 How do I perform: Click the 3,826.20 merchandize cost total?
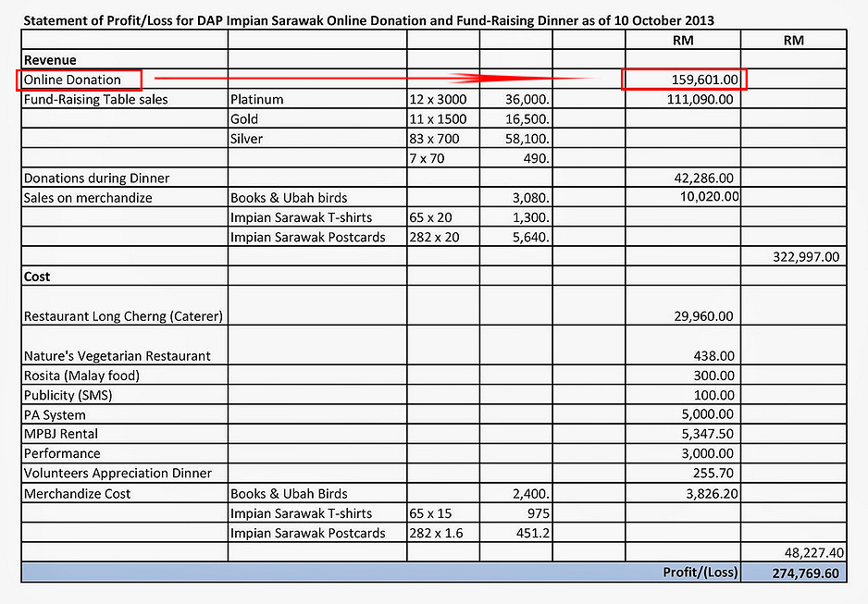click(x=712, y=494)
